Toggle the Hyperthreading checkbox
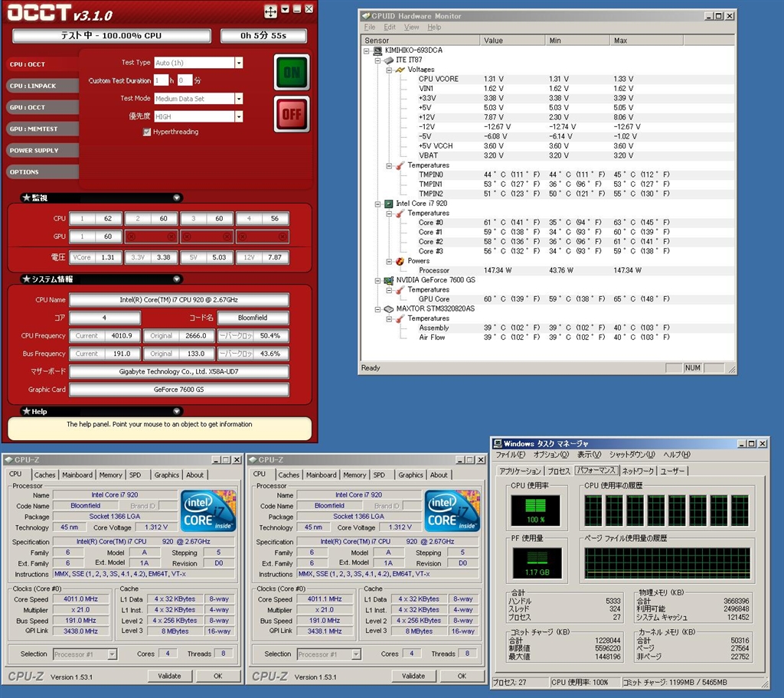This screenshot has width=784, height=698. [x=146, y=132]
